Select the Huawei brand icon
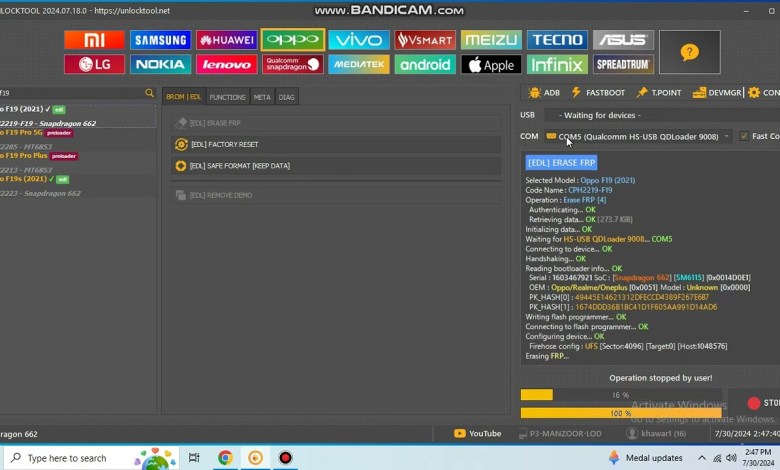The width and height of the screenshot is (780, 470). (x=226, y=40)
